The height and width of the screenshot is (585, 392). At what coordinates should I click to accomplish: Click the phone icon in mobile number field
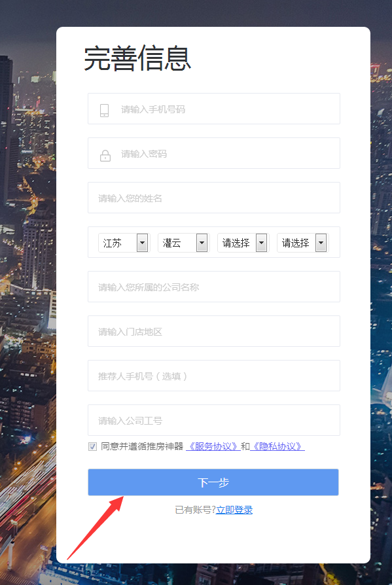click(x=105, y=111)
